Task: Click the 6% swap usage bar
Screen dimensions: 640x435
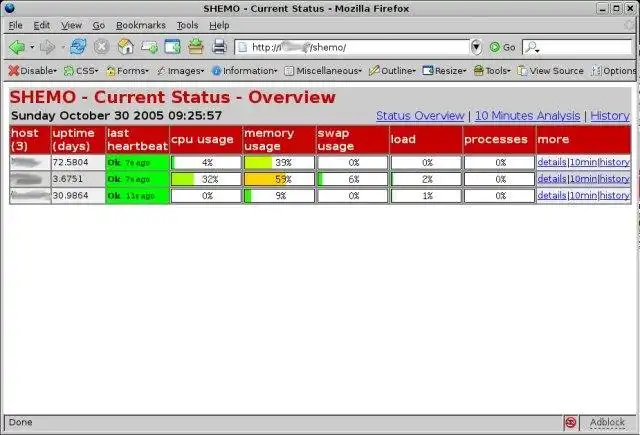Action: pyautogui.click(x=353, y=179)
